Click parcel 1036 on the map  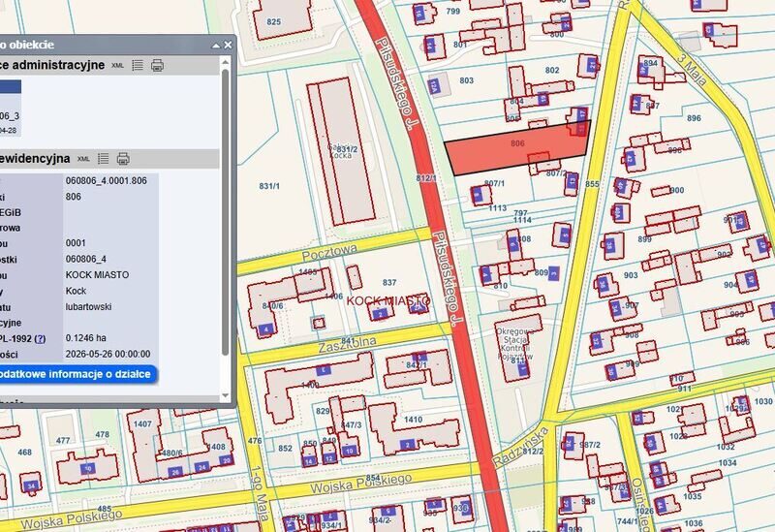point(694,523)
